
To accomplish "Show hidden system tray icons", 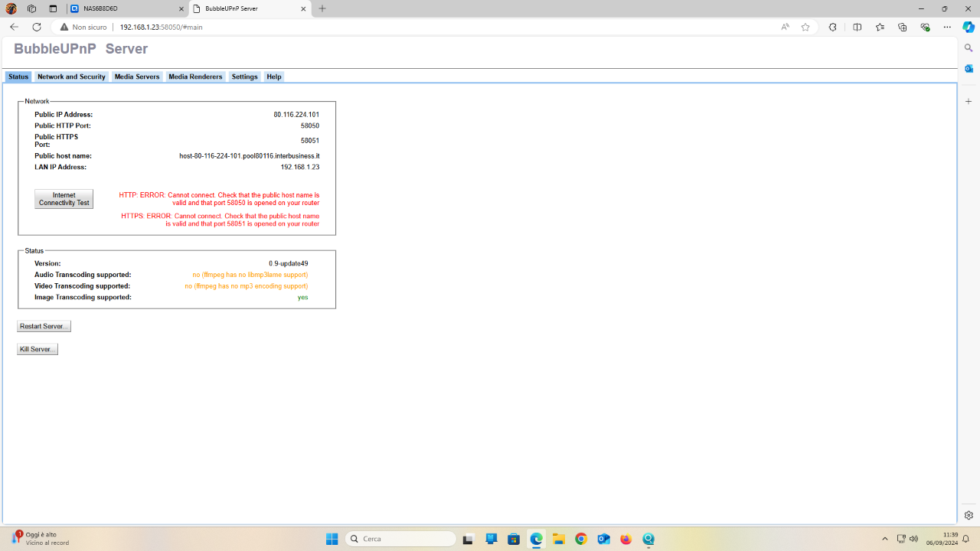I will tap(885, 539).
